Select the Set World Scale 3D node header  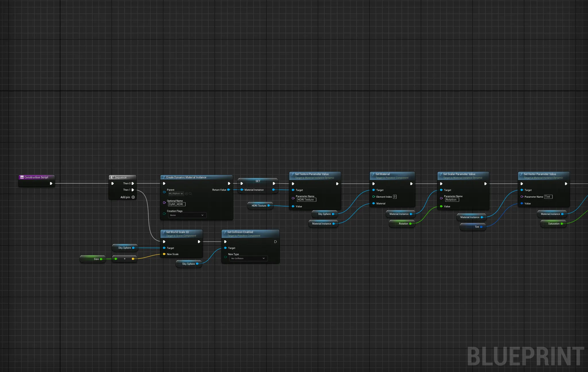click(177, 232)
